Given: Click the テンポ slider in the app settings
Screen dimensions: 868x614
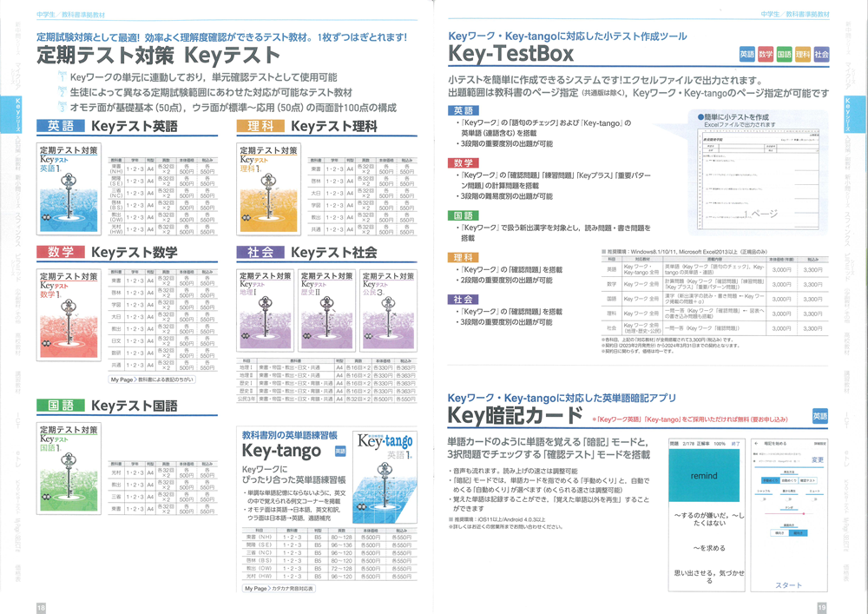Looking at the screenshot, I should (788, 514).
